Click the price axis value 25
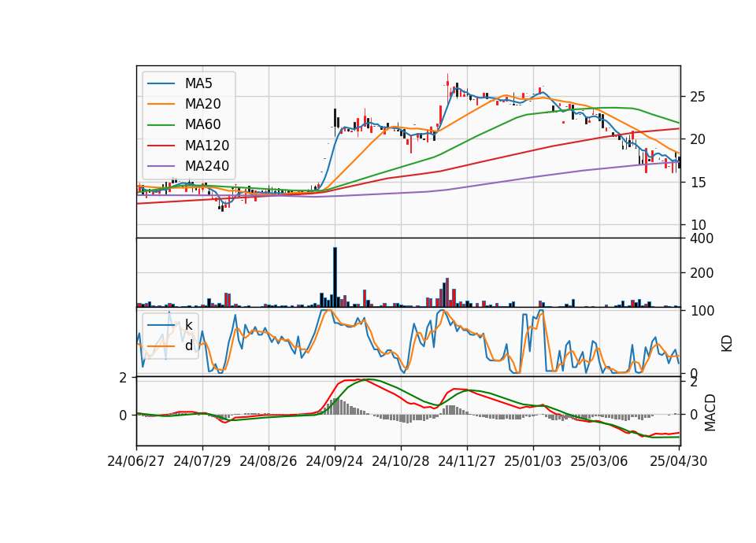 [697, 97]
